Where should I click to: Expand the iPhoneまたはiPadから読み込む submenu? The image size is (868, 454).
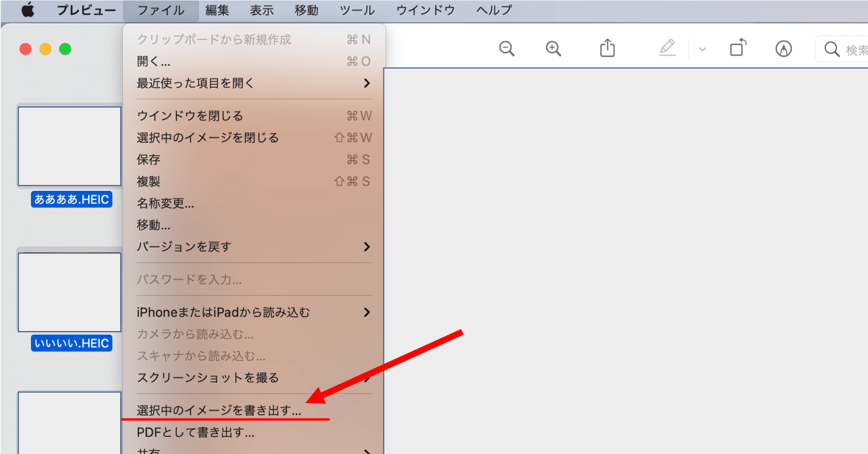click(367, 312)
